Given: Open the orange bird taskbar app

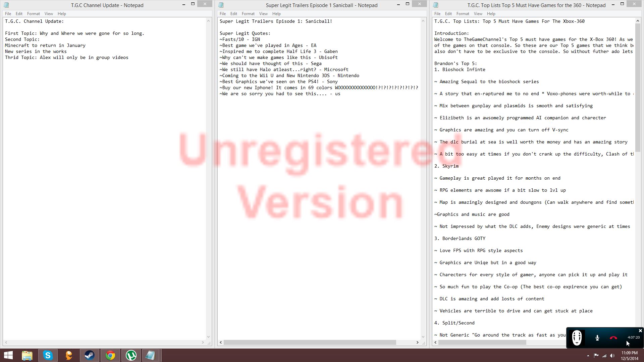Looking at the screenshot, I should pos(69,355).
